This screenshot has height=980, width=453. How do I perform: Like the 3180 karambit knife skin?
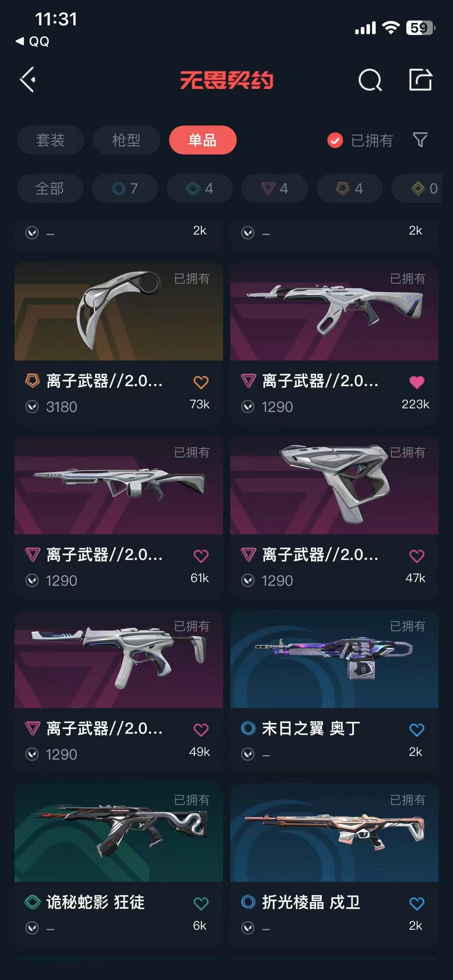[x=201, y=382]
